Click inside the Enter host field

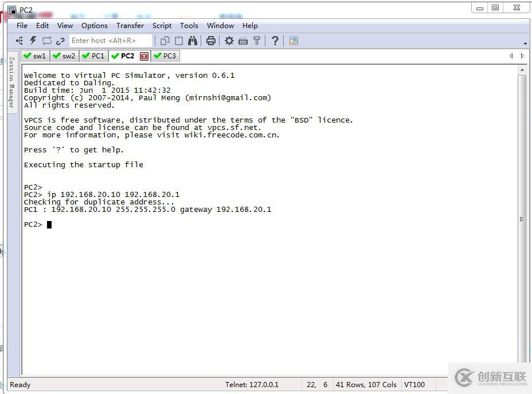point(110,41)
